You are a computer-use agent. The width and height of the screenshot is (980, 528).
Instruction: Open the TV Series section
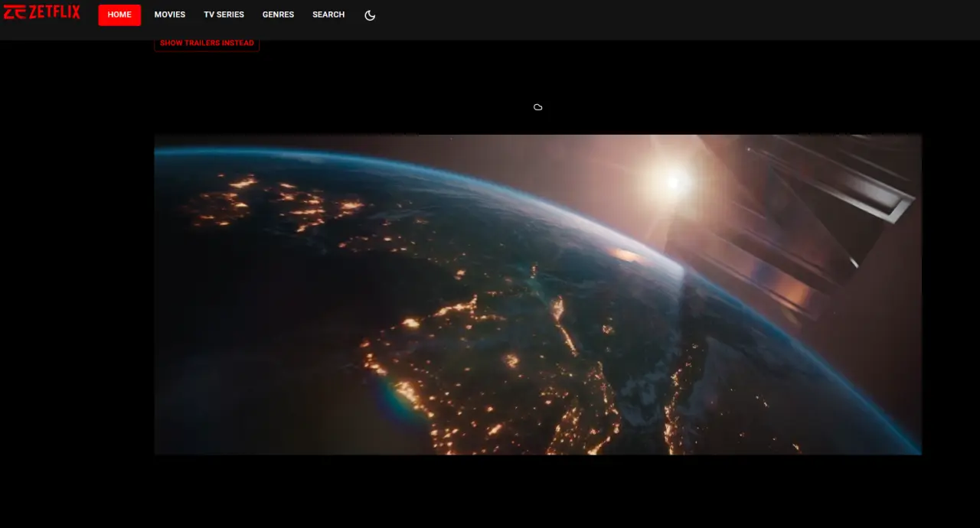pyautogui.click(x=224, y=15)
